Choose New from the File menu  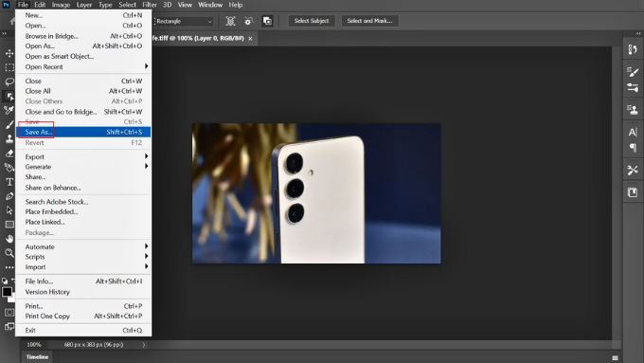tap(83, 15)
